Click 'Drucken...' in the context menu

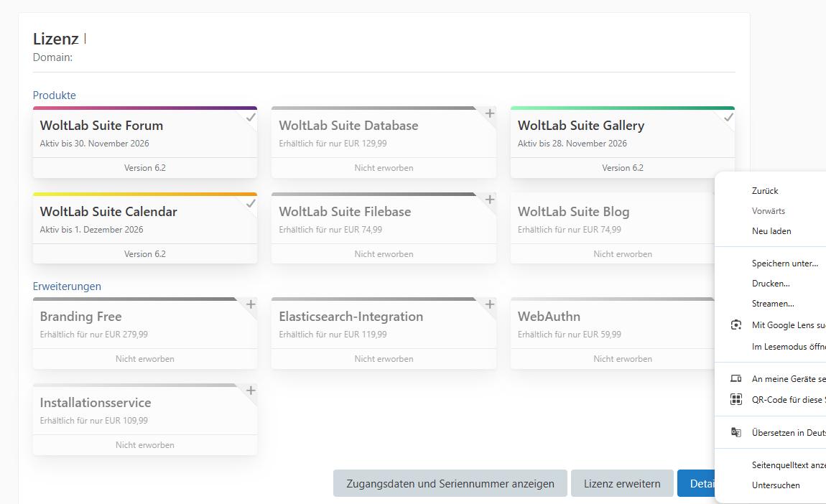[771, 284]
